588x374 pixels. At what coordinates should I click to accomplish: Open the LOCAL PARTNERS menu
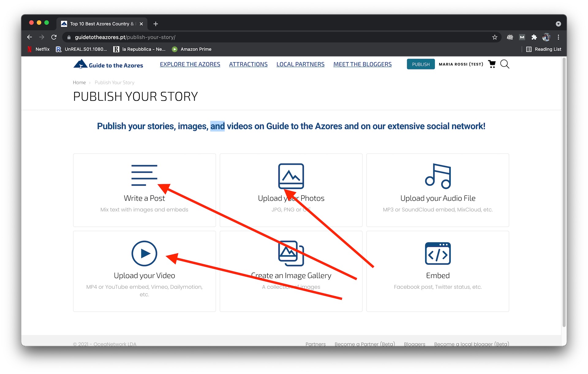[x=300, y=64]
